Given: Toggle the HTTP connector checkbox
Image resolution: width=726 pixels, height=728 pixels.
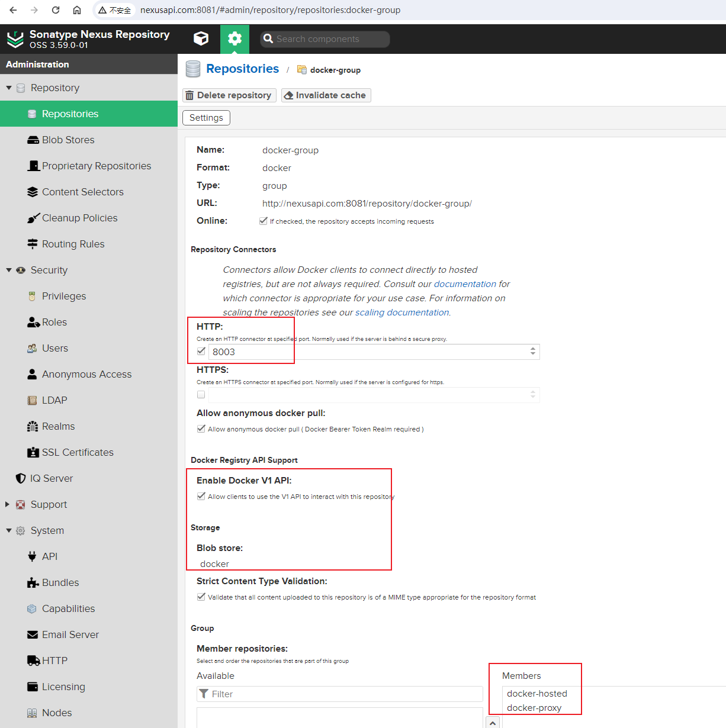Looking at the screenshot, I should (x=201, y=351).
